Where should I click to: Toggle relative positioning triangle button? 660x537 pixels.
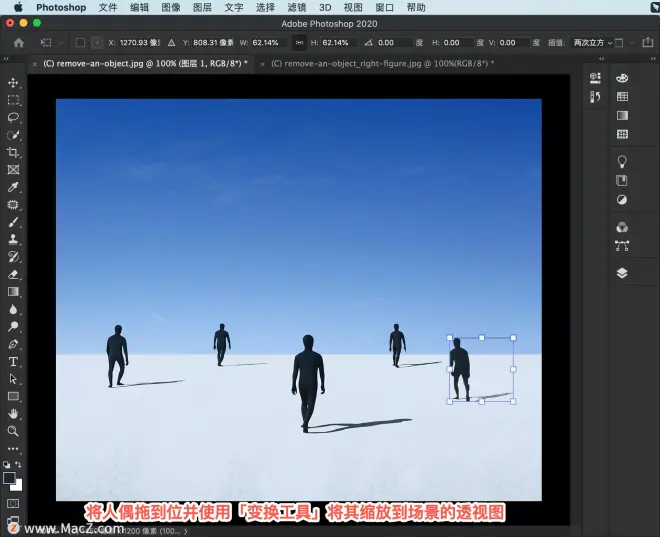click(171, 43)
